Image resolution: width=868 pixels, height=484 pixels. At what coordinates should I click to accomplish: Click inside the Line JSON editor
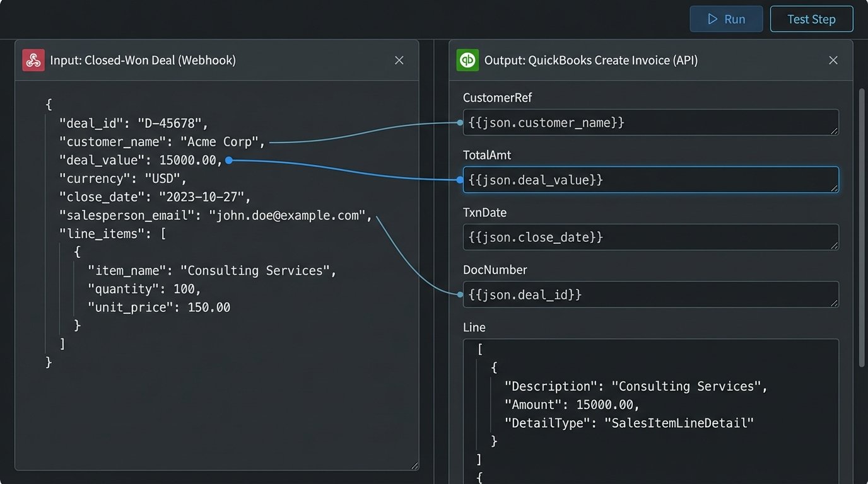pyautogui.click(x=650, y=410)
